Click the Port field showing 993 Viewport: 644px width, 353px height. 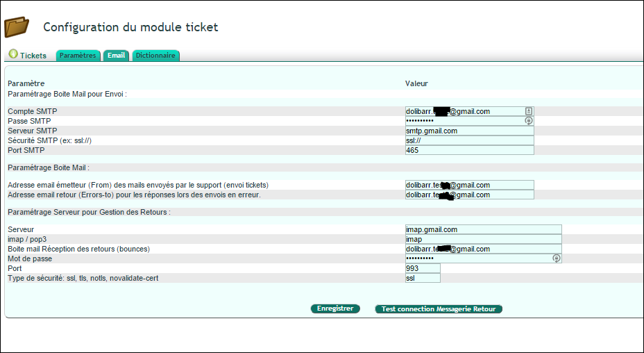click(423, 268)
